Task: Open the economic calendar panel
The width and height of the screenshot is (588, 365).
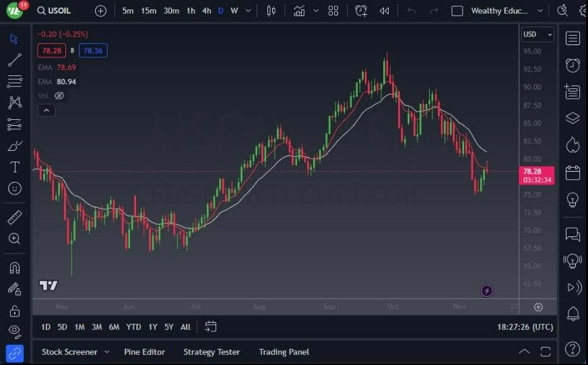Action: tap(573, 173)
